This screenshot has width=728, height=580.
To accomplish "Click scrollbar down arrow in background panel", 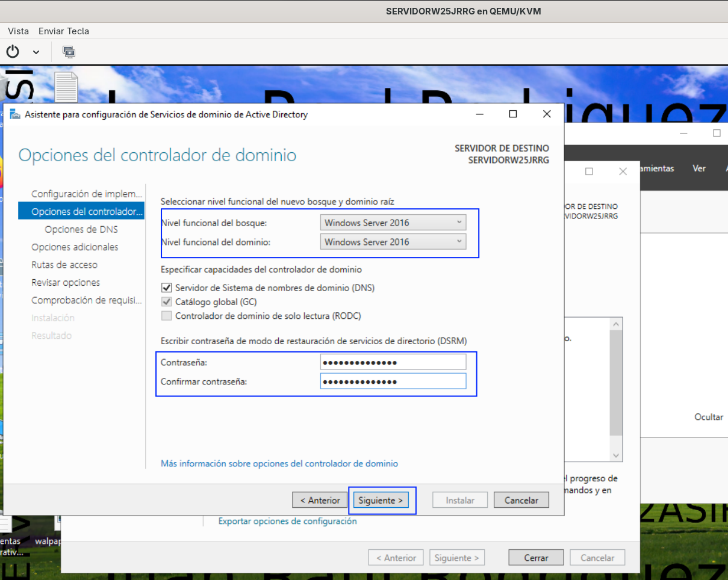I will tap(616, 455).
